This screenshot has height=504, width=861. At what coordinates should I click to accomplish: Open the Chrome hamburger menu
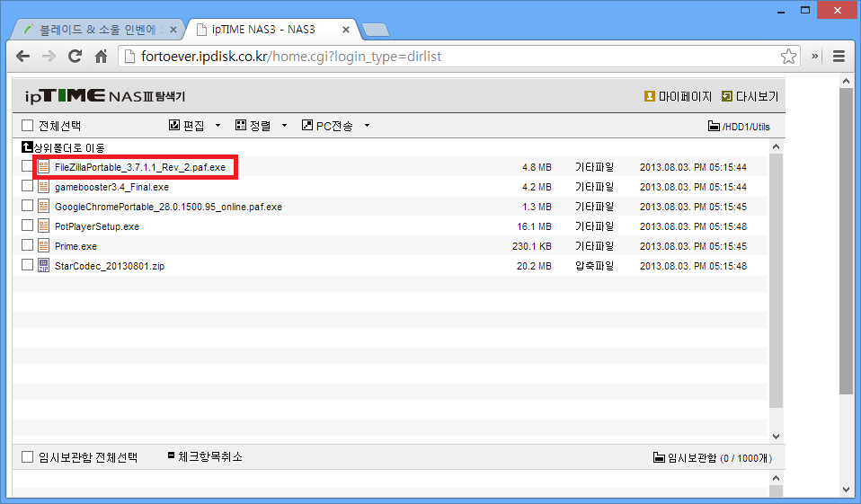pos(839,57)
